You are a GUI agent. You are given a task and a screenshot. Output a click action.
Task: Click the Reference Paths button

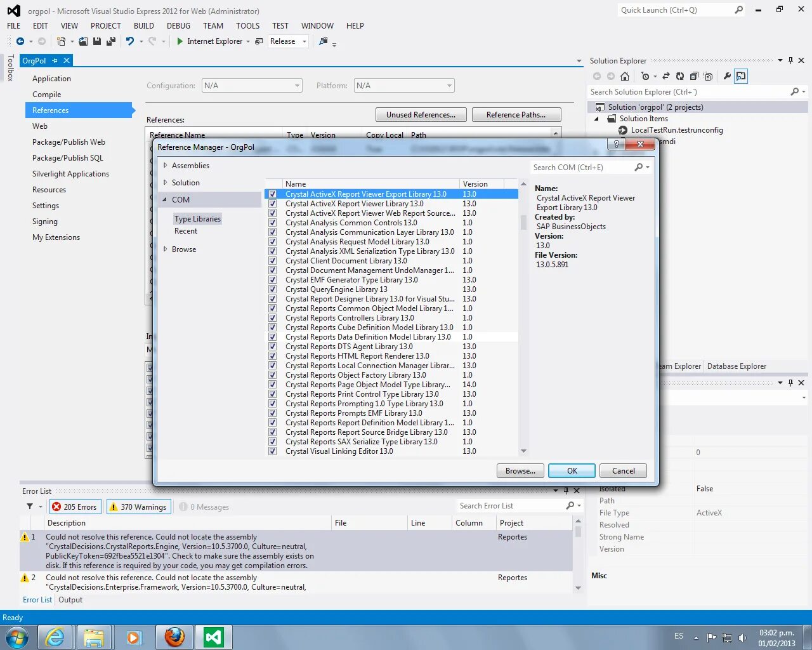(x=516, y=115)
